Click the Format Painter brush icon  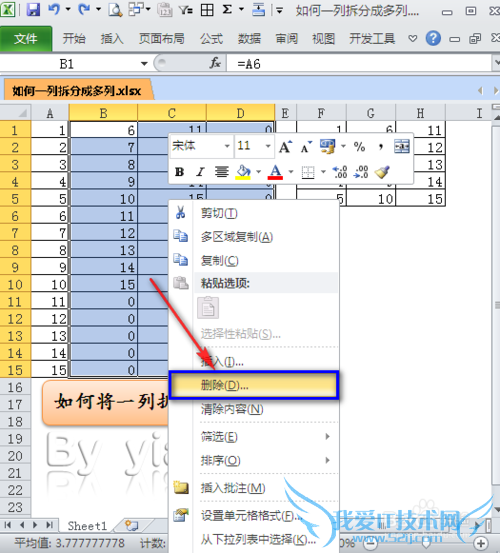tap(383, 172)
